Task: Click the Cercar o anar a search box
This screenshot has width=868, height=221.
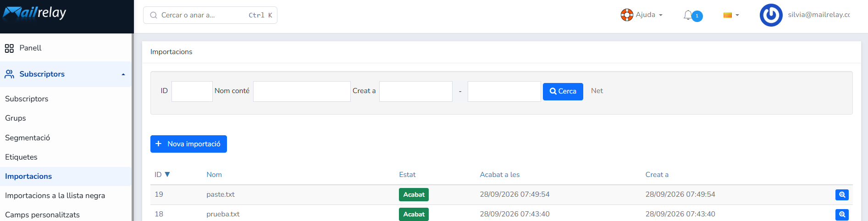Action: coord(210,15)
